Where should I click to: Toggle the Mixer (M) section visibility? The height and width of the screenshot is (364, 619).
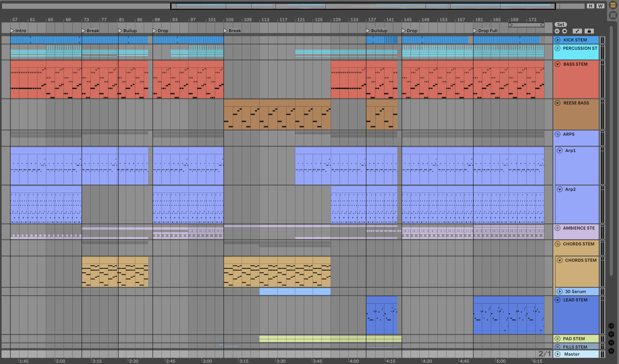[x=611, y=343]
